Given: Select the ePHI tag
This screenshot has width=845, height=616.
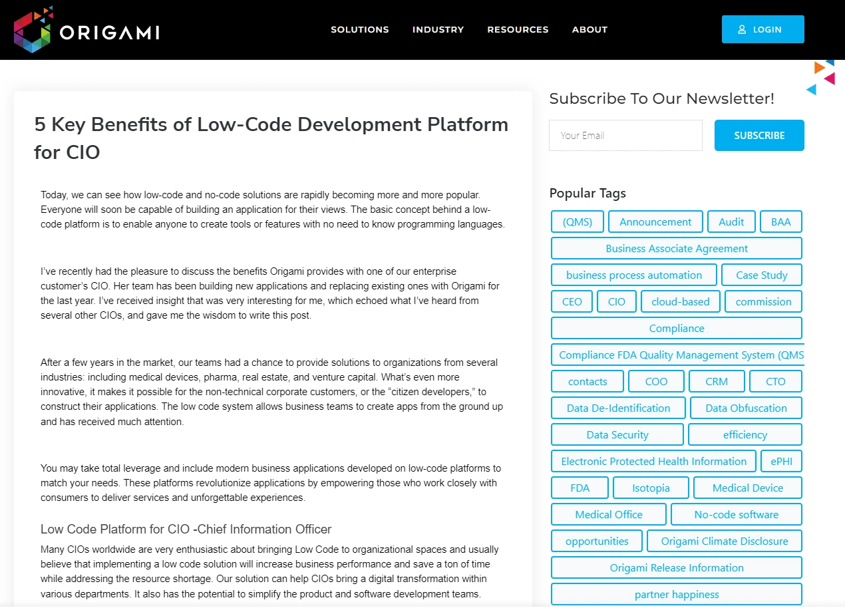Looking at the screenshot, I should pyautogui.click(x=782, y=461).
